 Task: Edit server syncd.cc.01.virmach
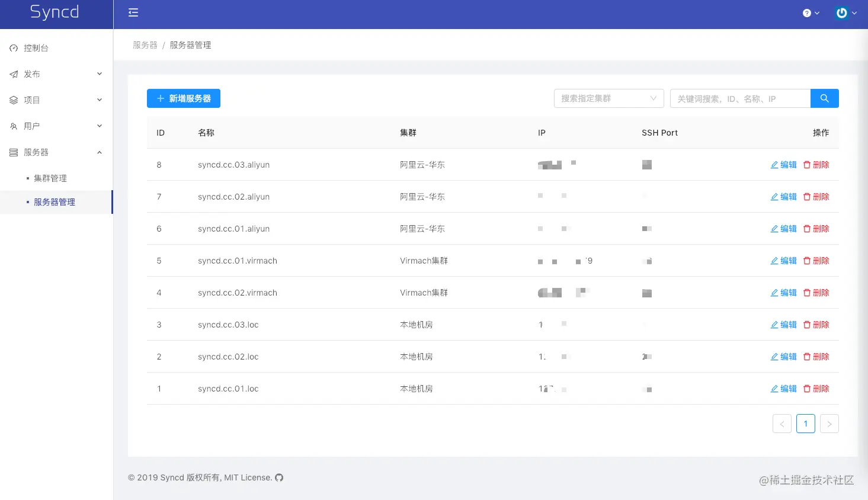(783, 261)
